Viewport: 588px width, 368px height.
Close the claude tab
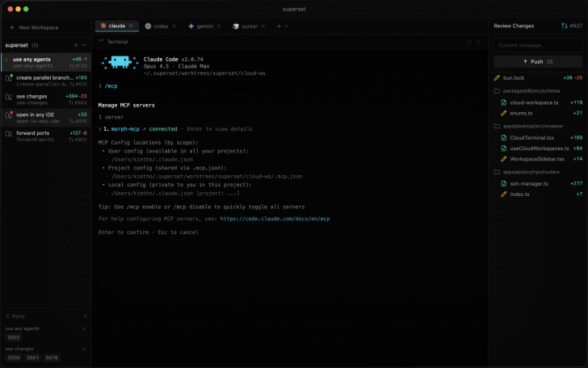coord(131,26)
